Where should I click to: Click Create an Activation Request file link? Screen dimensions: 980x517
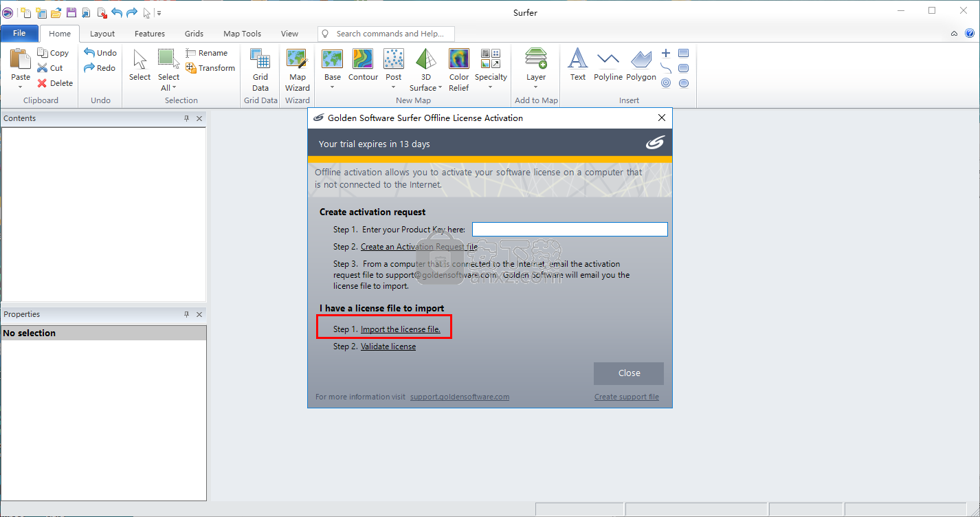point(419,247)
